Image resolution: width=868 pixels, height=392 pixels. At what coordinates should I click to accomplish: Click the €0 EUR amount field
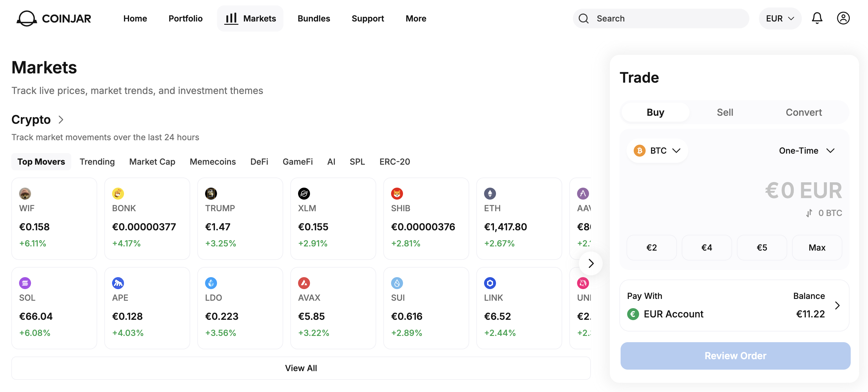pyautogui.click(x=803, y=191)
